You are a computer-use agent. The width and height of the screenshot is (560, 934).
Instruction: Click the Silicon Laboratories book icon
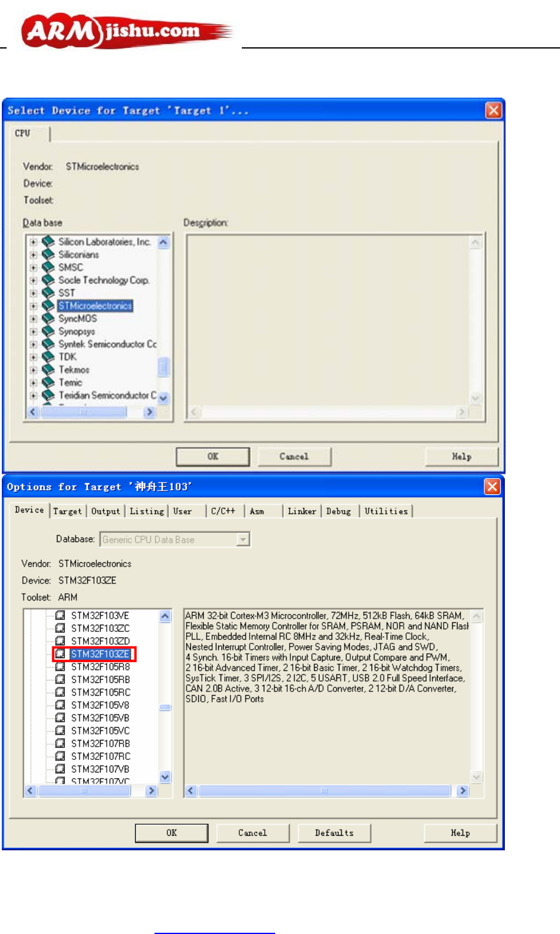[x=48, y=242]
